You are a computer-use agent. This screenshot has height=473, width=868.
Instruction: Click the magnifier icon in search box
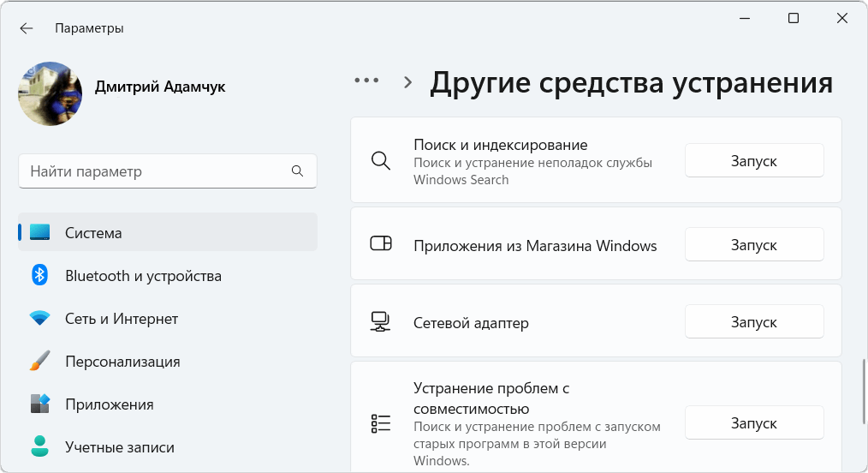pos(297,171)
